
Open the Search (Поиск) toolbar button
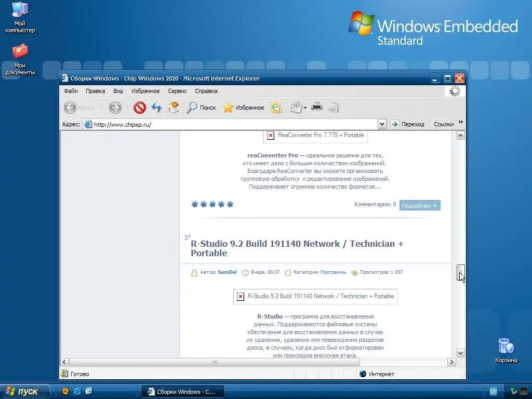click(201, 108)
